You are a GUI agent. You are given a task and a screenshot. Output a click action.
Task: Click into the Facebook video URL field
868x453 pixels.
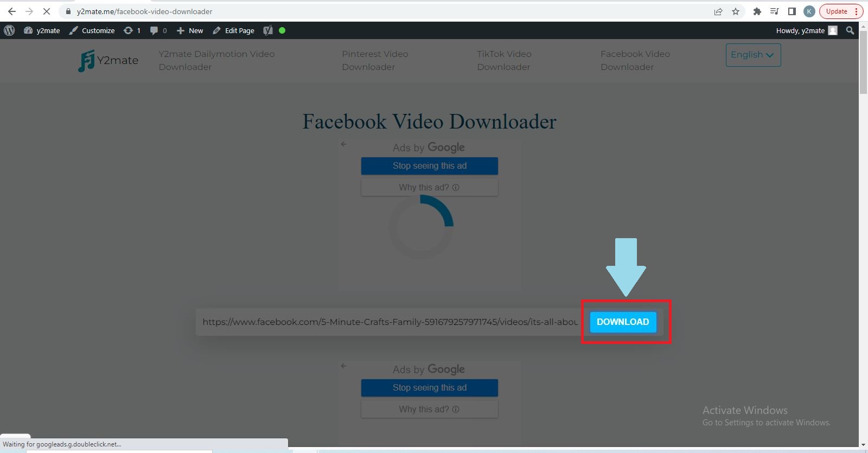click(390, 322)
